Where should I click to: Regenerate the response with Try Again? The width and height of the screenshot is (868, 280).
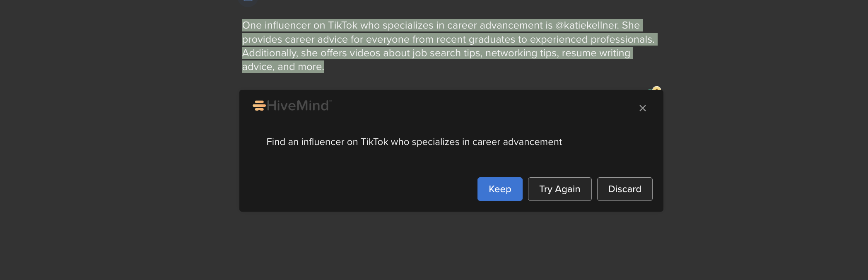pyautogui.click(x=559, y=189)
